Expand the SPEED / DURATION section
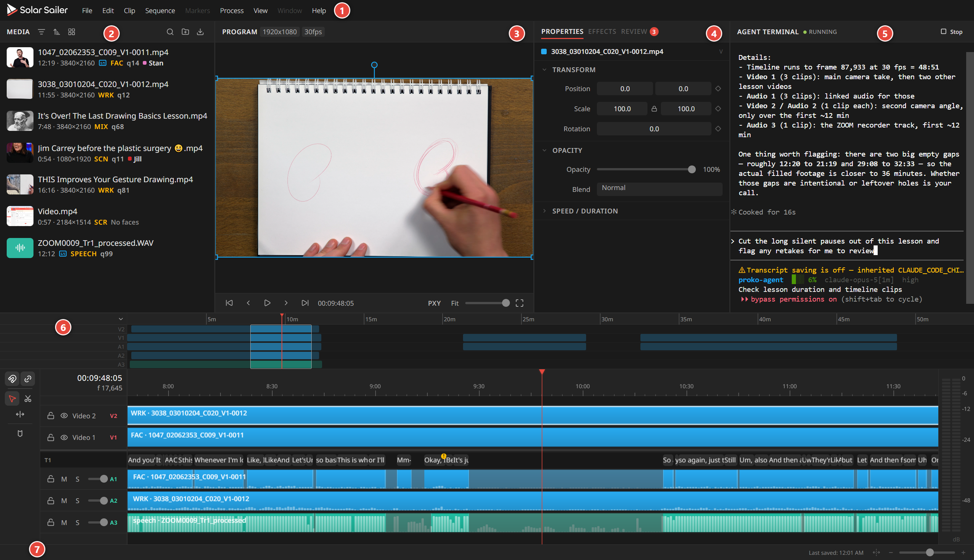Image resolution: width=974 pixels, height=560 pixels. [x=544, y=211]
